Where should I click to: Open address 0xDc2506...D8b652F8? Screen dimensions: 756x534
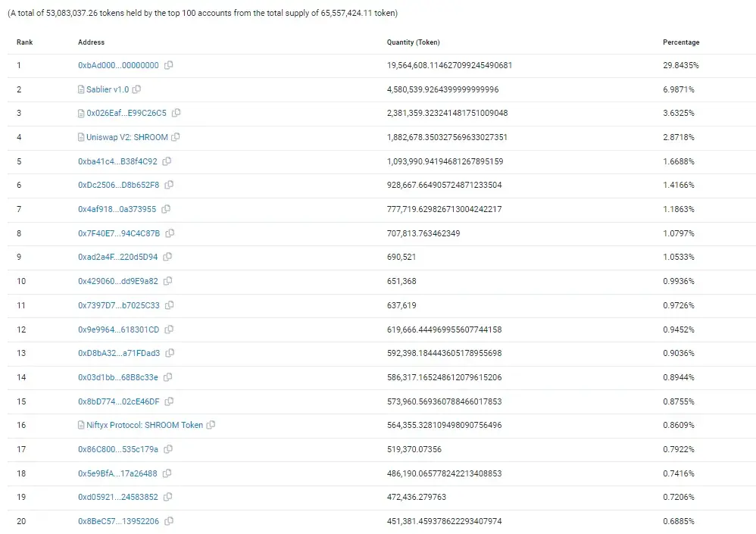(119, 185)
